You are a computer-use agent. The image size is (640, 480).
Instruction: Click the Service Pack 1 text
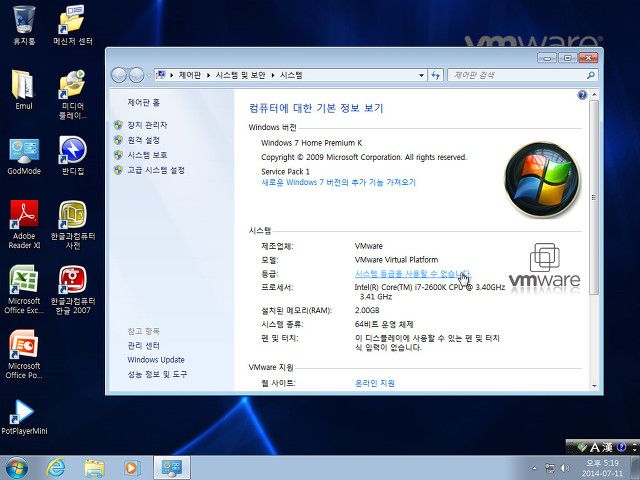click(x=285, y=171)
